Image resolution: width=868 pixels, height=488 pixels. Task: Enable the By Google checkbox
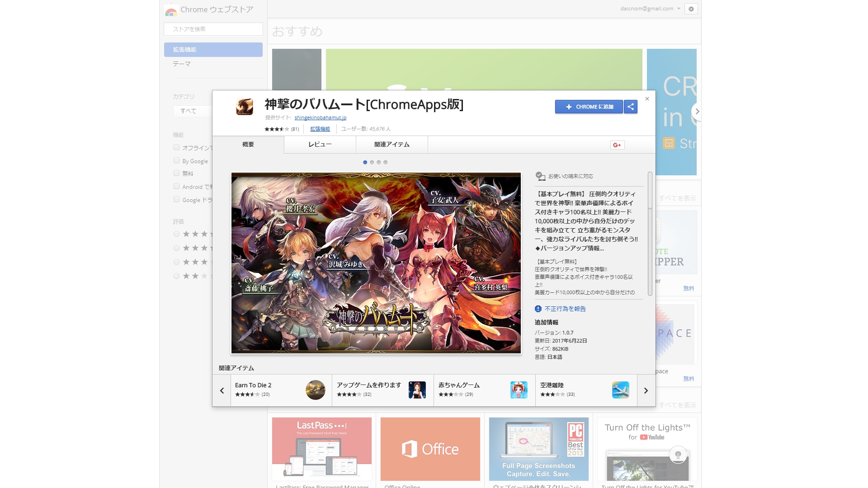click(177, 160)
